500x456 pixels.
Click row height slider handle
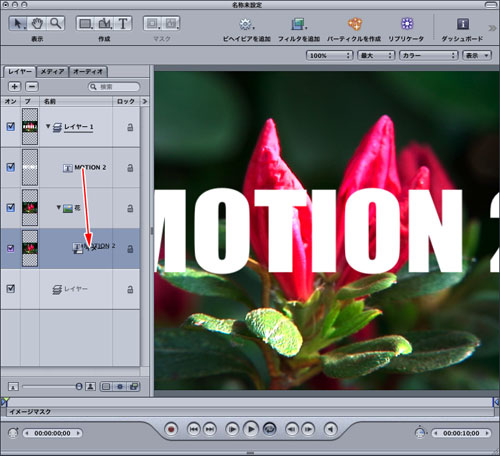79,387
